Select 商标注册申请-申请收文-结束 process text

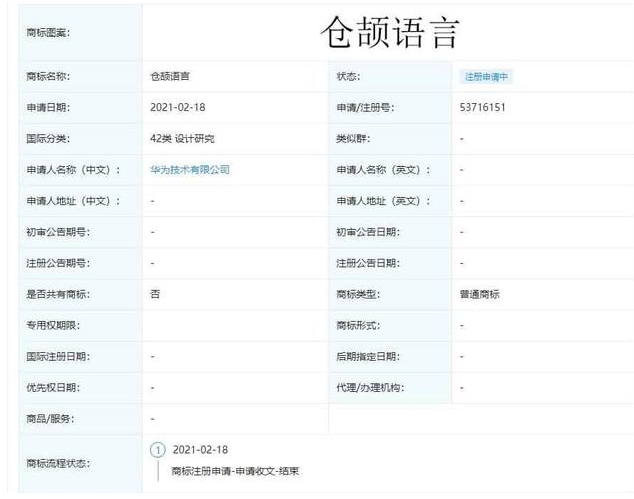pos(235,471)
